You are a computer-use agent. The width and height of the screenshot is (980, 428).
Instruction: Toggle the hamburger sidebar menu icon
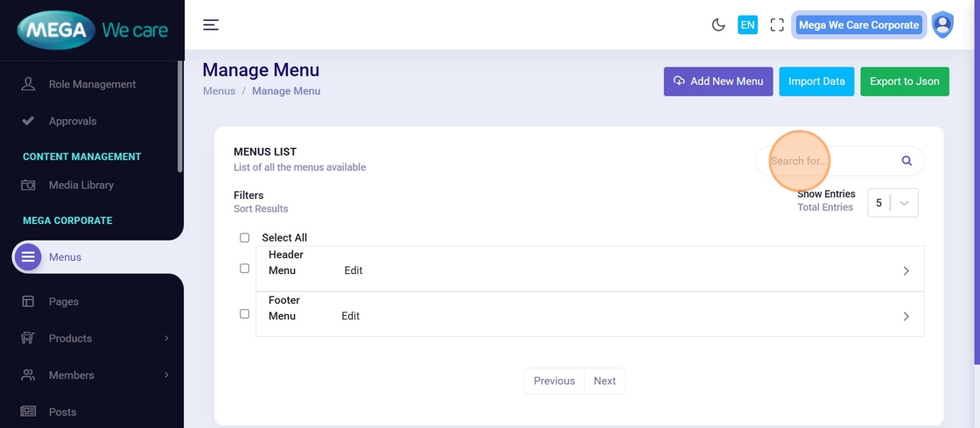coord(211,25)
